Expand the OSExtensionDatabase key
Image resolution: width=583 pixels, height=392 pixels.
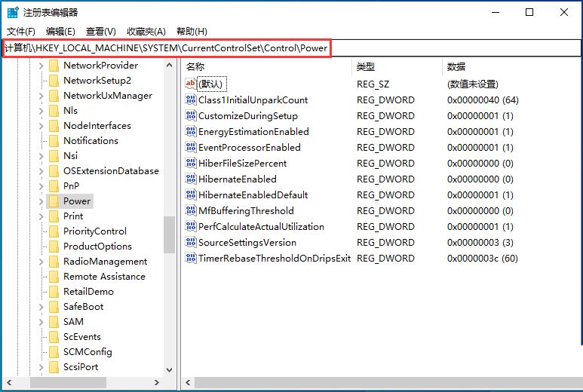(41, 171)
